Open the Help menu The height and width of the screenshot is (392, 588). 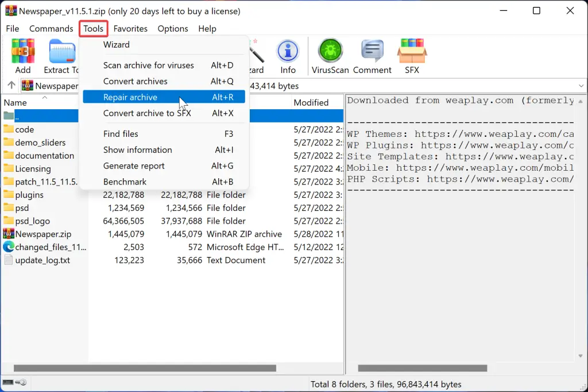click(x=207, y=28)
